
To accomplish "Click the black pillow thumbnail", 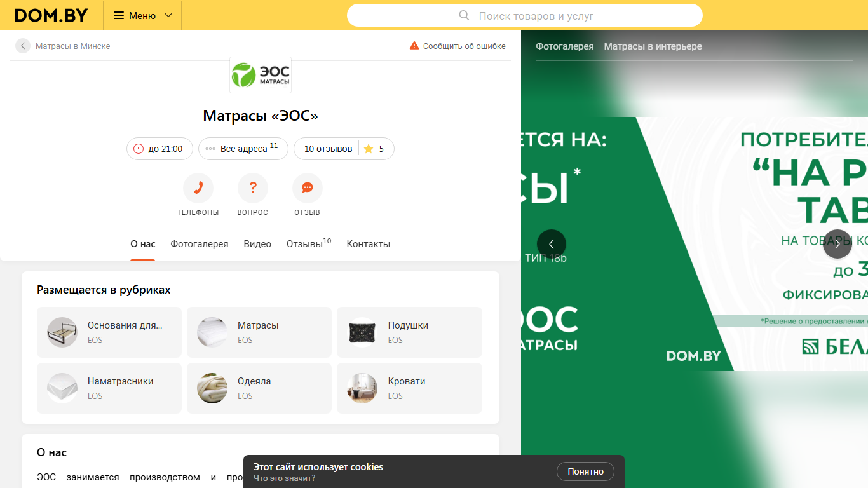I will [x=363, y=332].
